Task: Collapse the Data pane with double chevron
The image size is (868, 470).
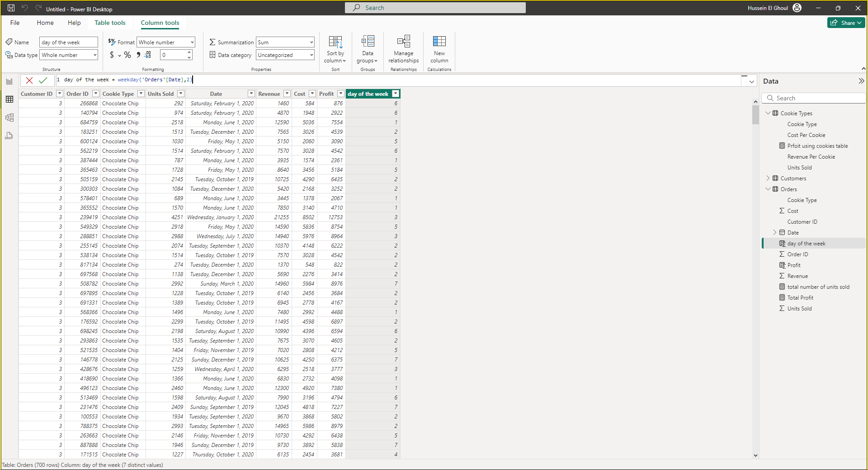Action: 861,81
